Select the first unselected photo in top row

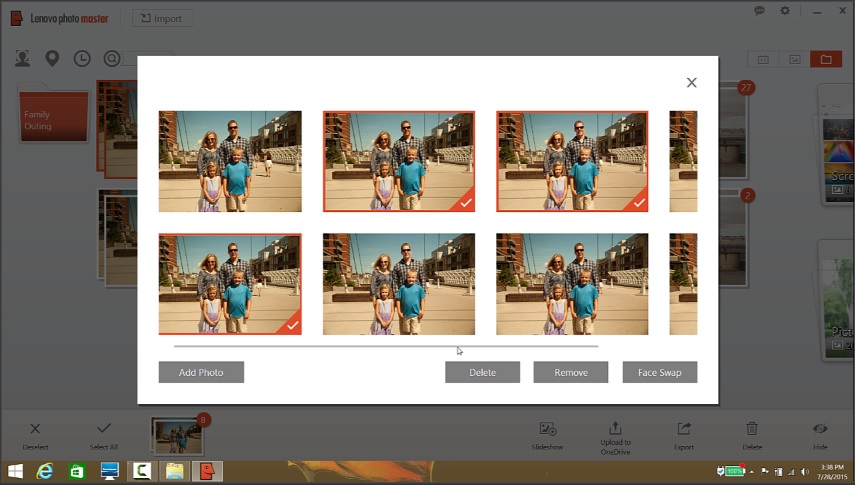coord(230,161)
